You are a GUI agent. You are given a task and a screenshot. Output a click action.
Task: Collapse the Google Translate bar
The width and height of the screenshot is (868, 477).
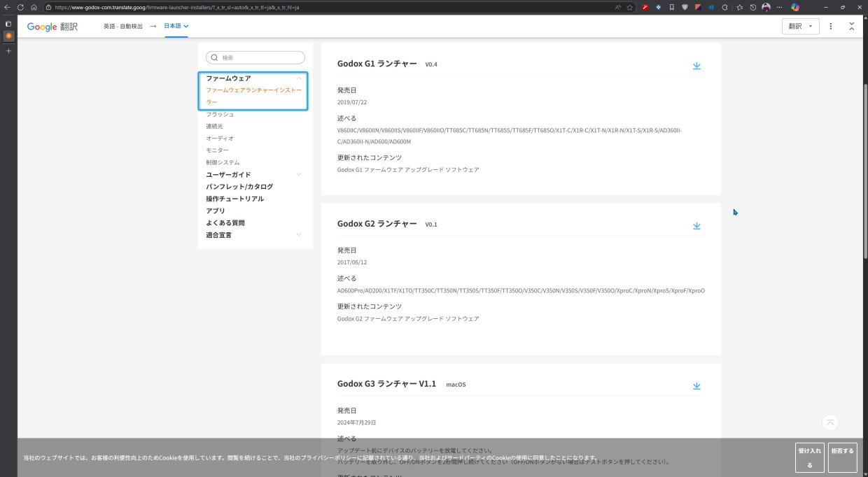pyautogui.click(x=851, y=26)
